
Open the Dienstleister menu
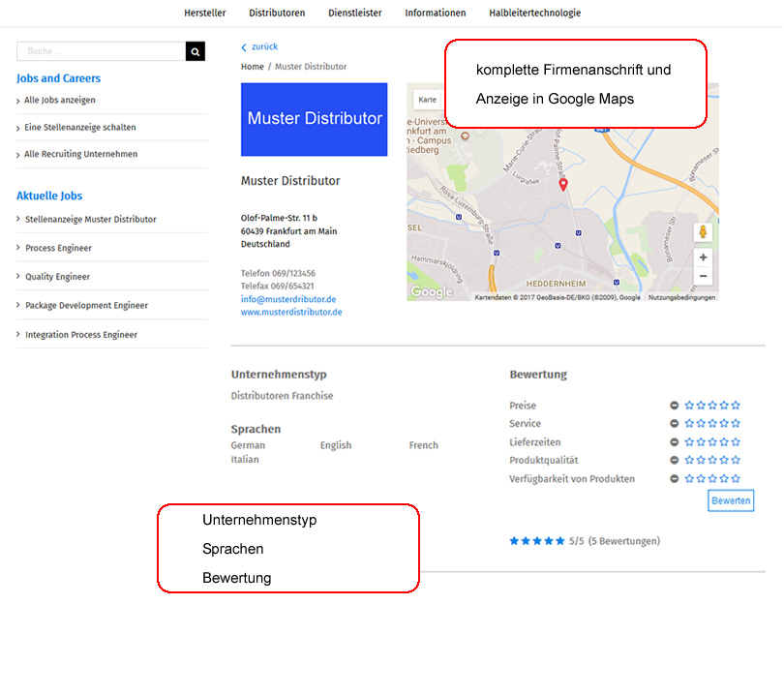(x=355, y=13)
